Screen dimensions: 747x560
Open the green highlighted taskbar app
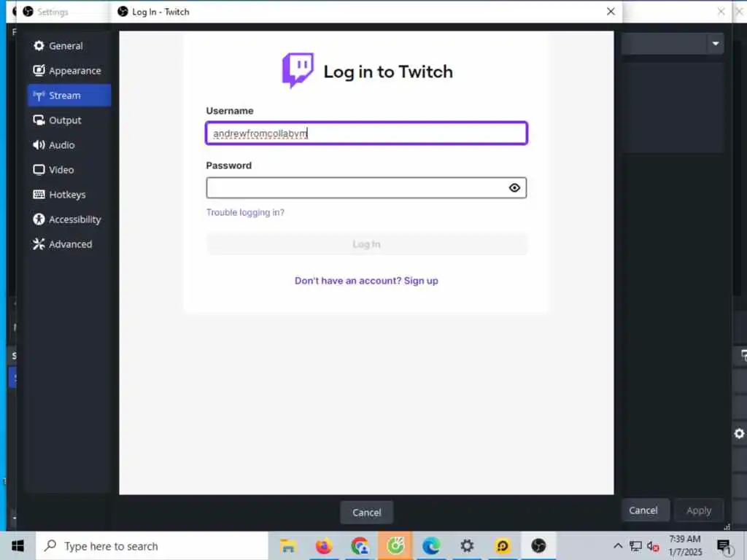tap(395, 545)
